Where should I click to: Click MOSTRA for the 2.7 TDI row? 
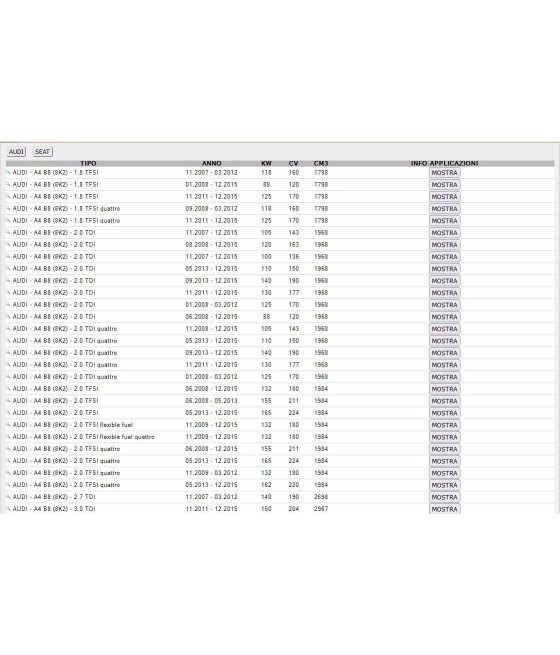pos(444,497)
